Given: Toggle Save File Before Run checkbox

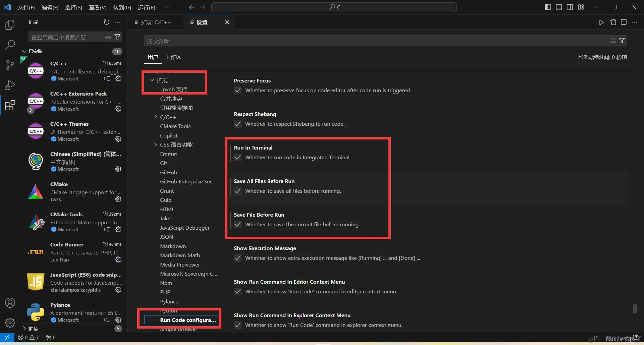Looking at the screenshot, I should [238, 224].
